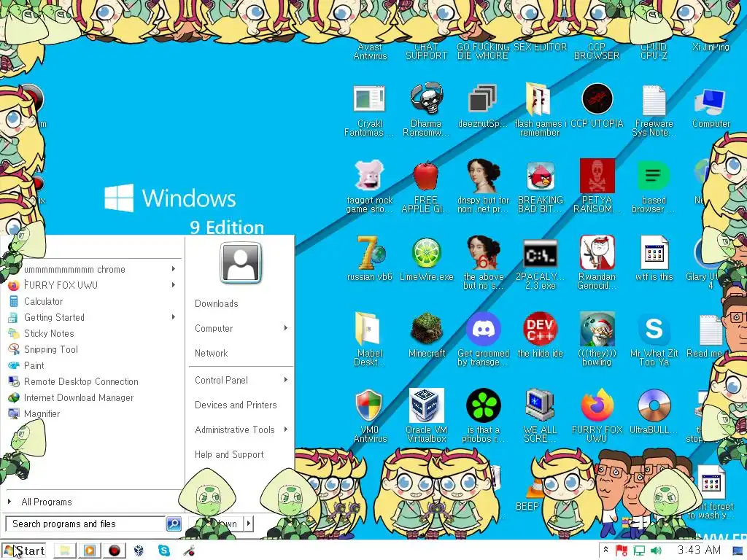Expand the Getting Started submenu arrow
Screen dimensions: 747x560
[174, 317]
